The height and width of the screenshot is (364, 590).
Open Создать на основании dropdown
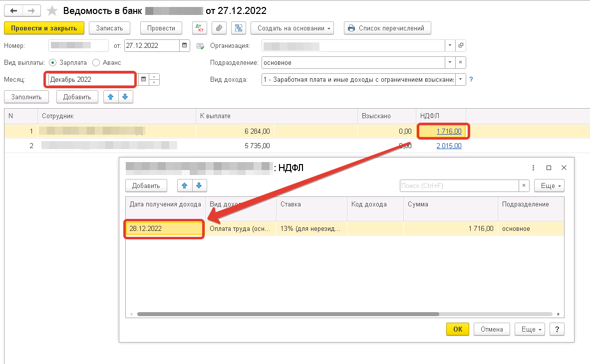[x=292, y=28]
